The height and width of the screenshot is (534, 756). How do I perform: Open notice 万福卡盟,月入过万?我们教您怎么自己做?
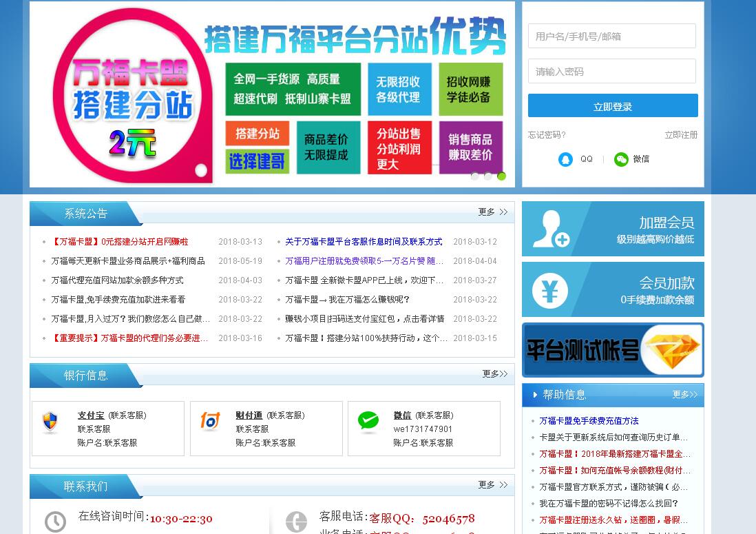[131, 319]
